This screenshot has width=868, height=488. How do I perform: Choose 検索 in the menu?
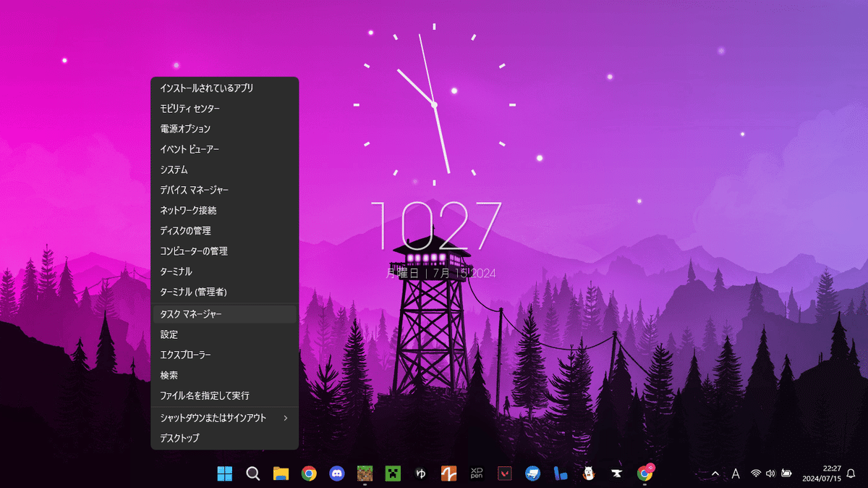point(224,376)
